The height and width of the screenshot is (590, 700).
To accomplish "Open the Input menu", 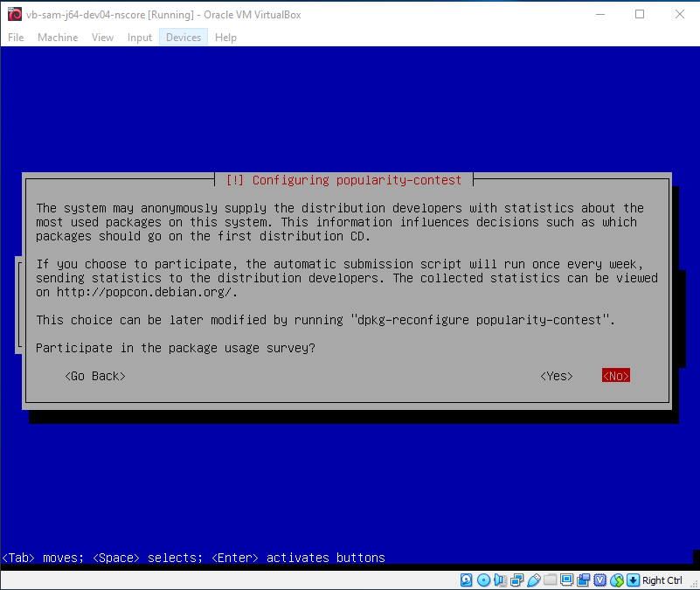I will (x=139, y=37).
